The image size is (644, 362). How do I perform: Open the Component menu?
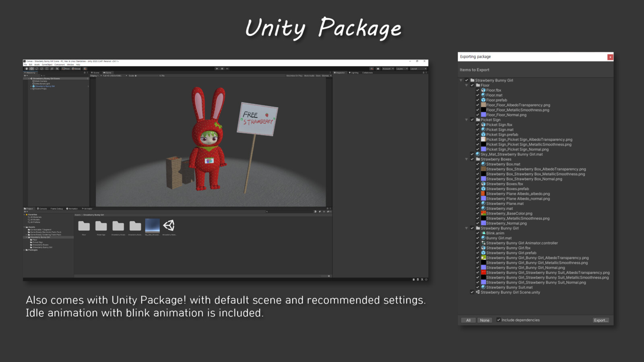pyautogui.click(x=60, y=64)
